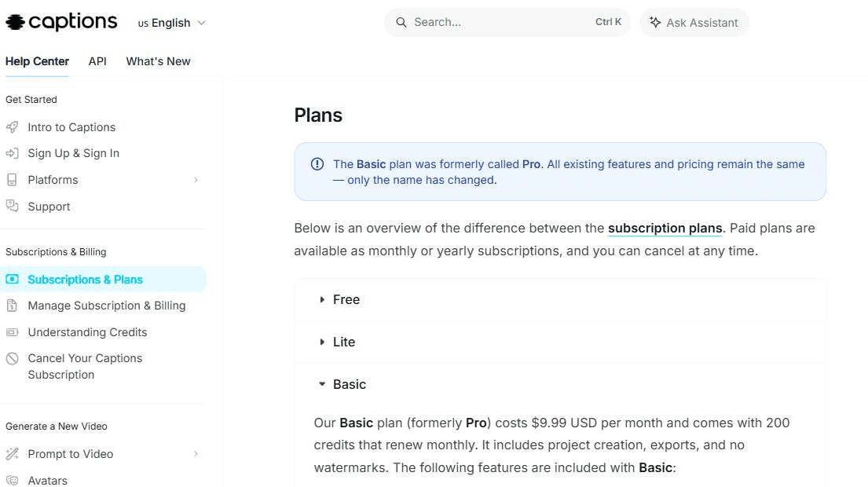Click the sign-in arrow icon
This screenshot has height=487, width=868.
(13, 153)
